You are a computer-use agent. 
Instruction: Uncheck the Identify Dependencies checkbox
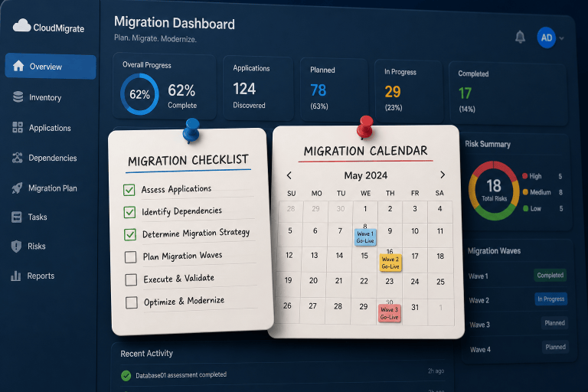click(129, 212)
